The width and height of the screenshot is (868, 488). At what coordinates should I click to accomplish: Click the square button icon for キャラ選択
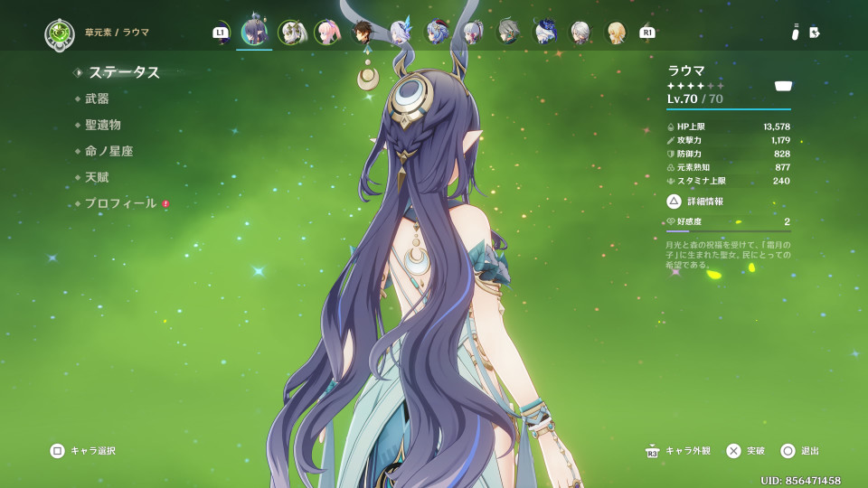(x=58, y=451)
